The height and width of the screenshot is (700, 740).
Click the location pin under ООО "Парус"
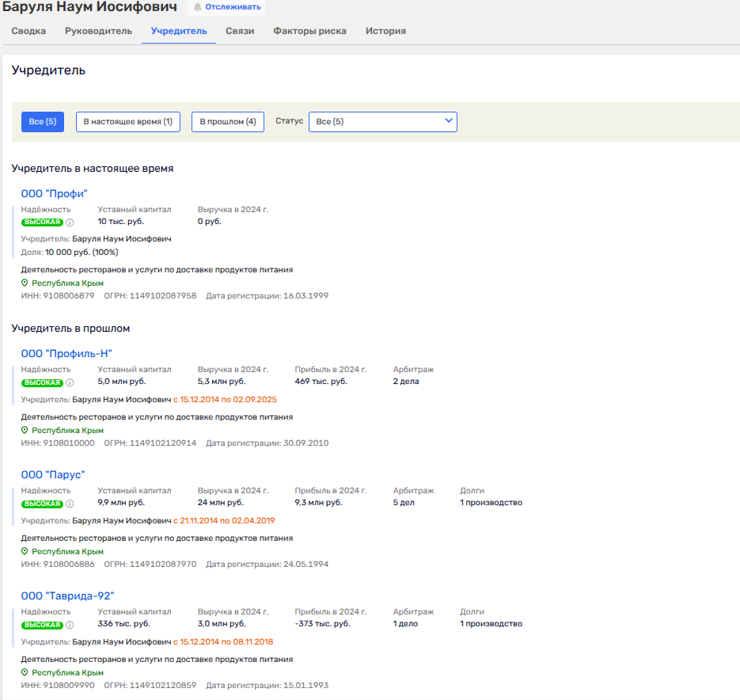point(25,551)
